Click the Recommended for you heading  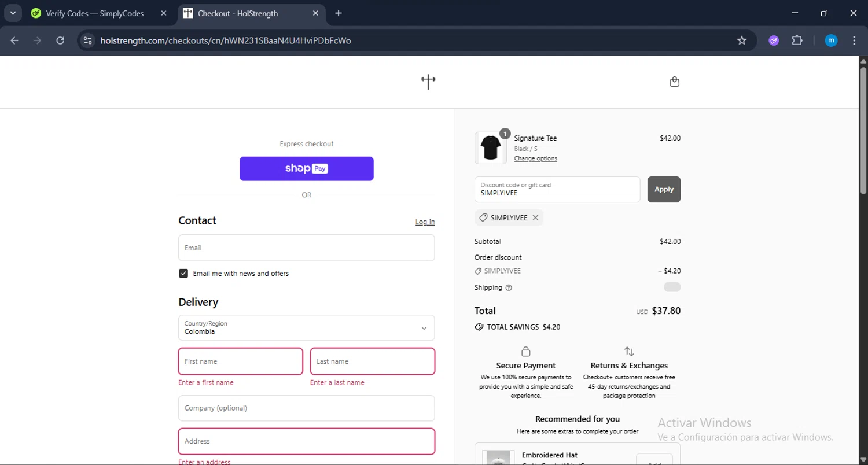(578, 419)
